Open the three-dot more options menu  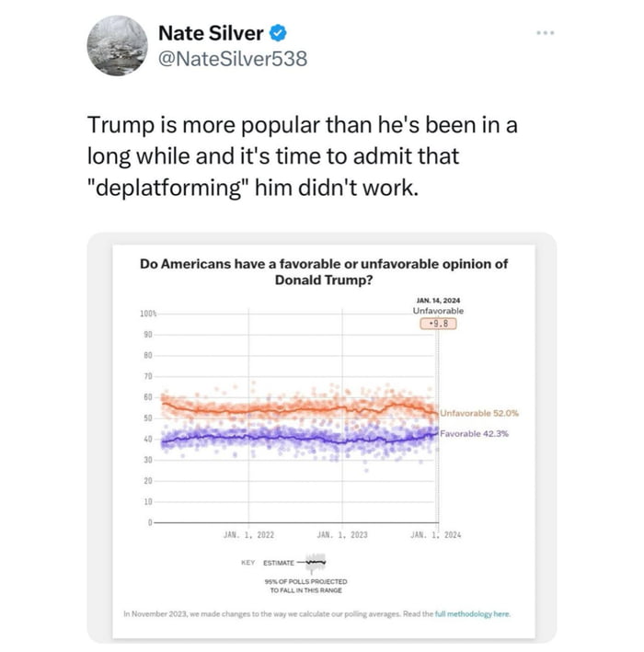546,34
